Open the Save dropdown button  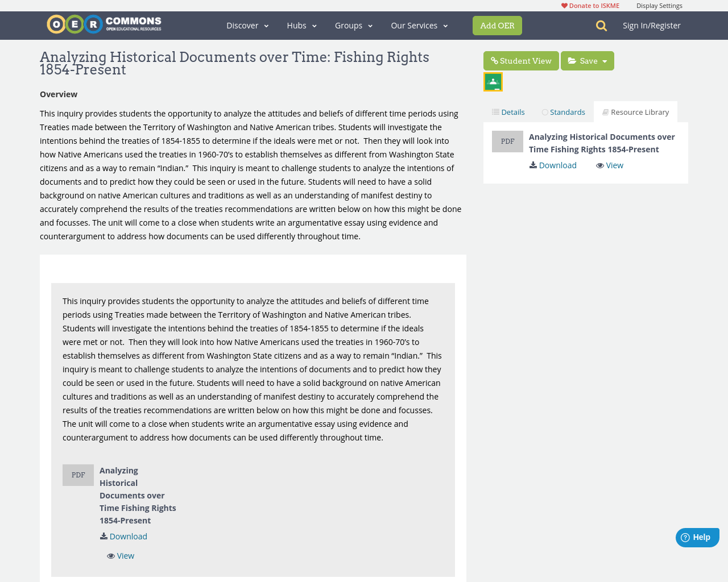[588, 61]
